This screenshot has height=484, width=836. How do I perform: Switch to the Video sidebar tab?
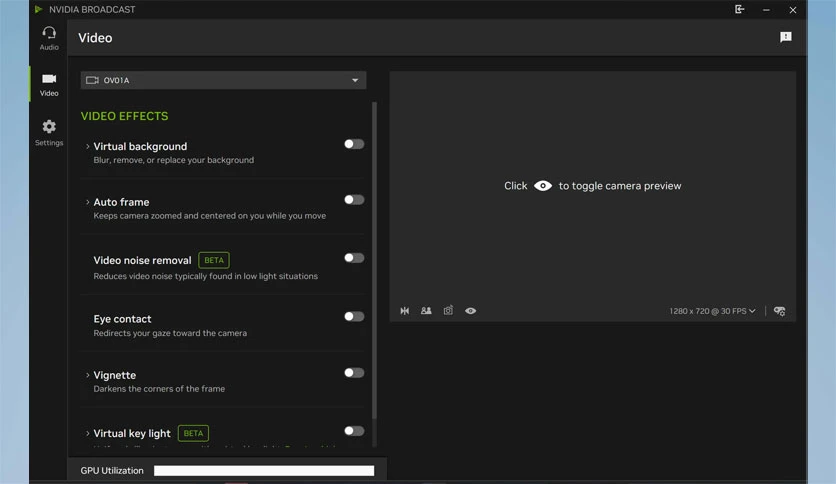(x=49, y=85)
